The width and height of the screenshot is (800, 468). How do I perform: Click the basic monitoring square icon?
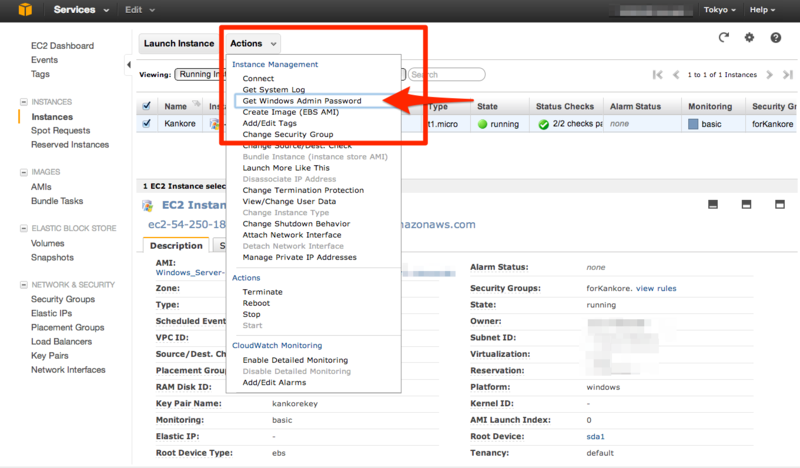[x=693, y=124]
